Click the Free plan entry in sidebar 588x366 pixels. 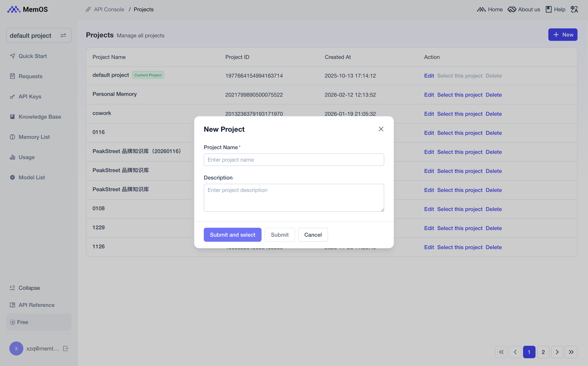point(39,322)
